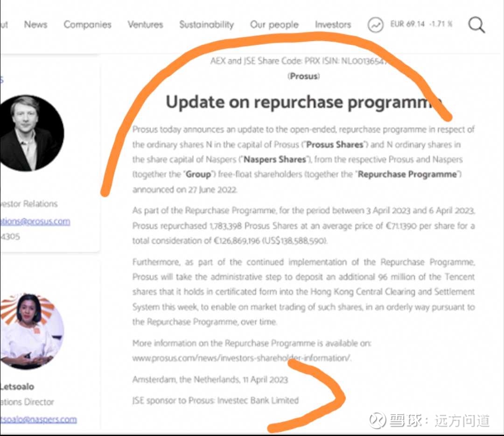Open the Sustainability menu item
504x436 pixels.
tap(207, 25)
